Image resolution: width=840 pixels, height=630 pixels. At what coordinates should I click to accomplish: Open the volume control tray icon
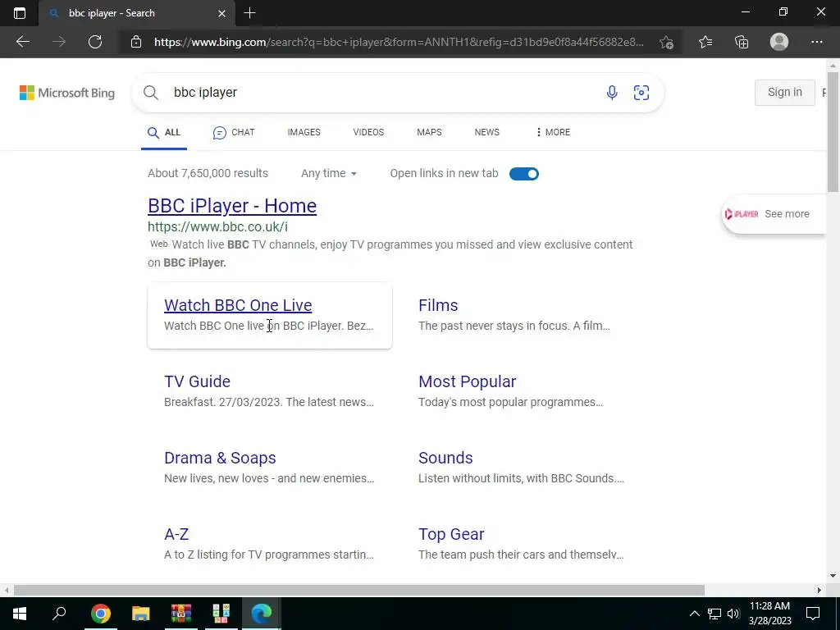[x=733, y=614]
